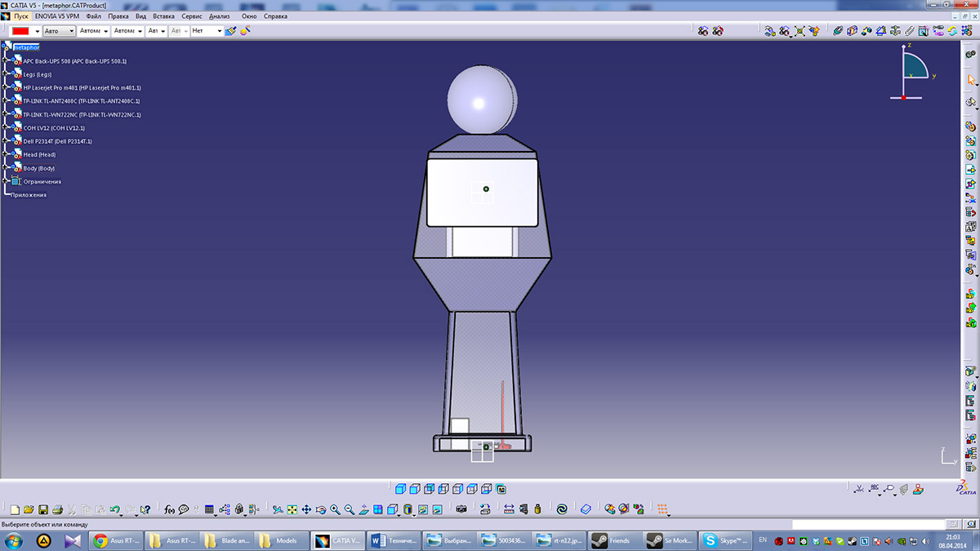This screenshot has height=551, width=980.
Task: Open the Вставка menu
Action: [163, 16]
